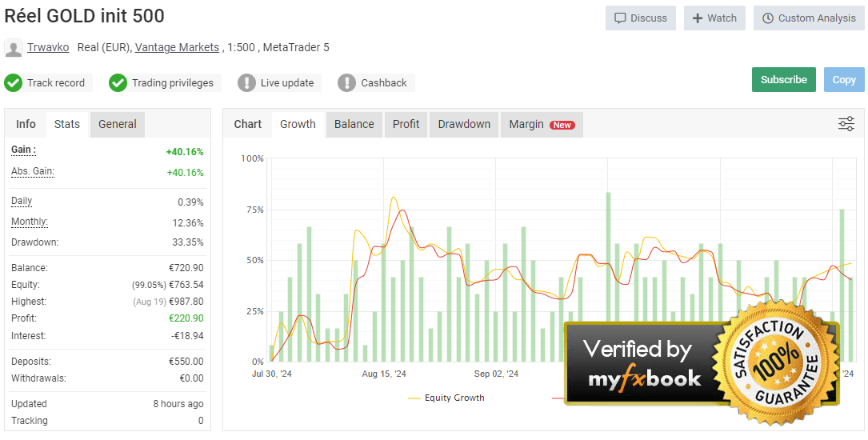The height and width of the screenshot is (440, 868).
Task: Switch to the Info tab
Action: 26,124
